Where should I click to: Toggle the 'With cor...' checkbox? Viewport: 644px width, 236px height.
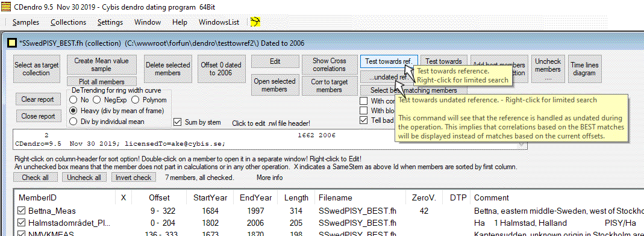point(363,101)
